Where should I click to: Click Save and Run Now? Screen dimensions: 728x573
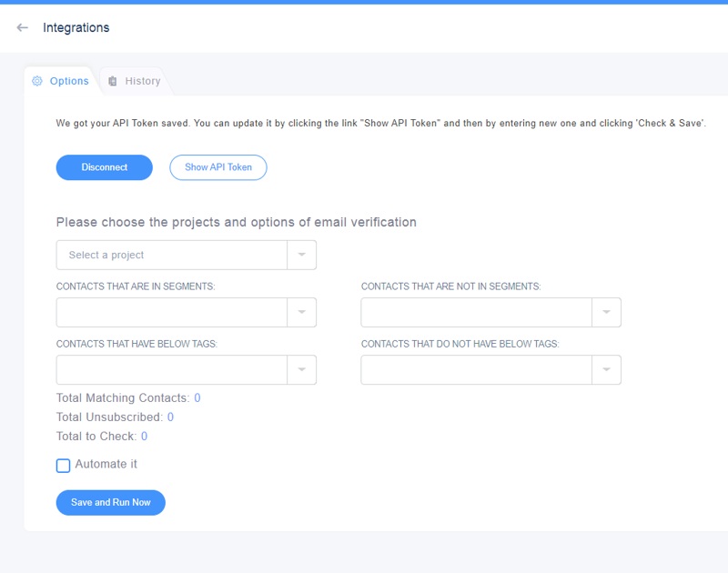click(110, 502)
